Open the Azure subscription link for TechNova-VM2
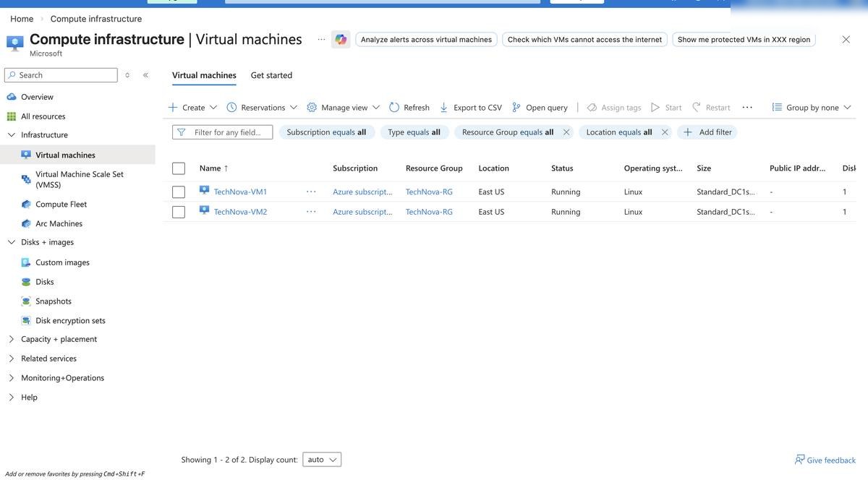 [362, 212]
